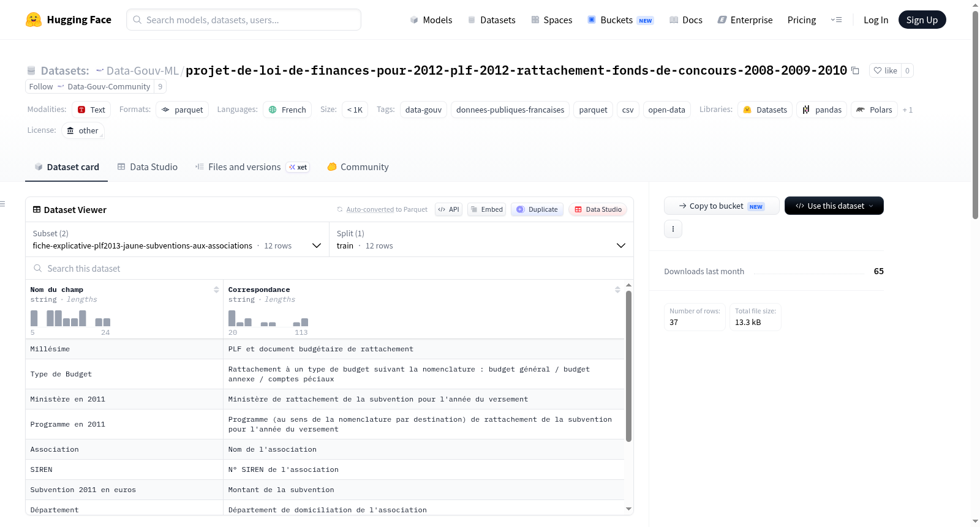This screenshot has height=527, width=980.
Task: Open the extra navigation menu icon
Action: 836,20
